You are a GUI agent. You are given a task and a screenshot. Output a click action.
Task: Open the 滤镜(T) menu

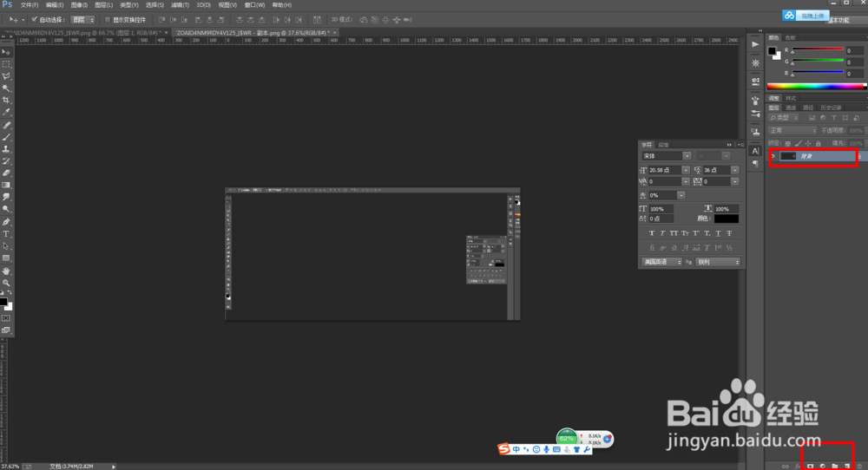(x=180, y=5)
